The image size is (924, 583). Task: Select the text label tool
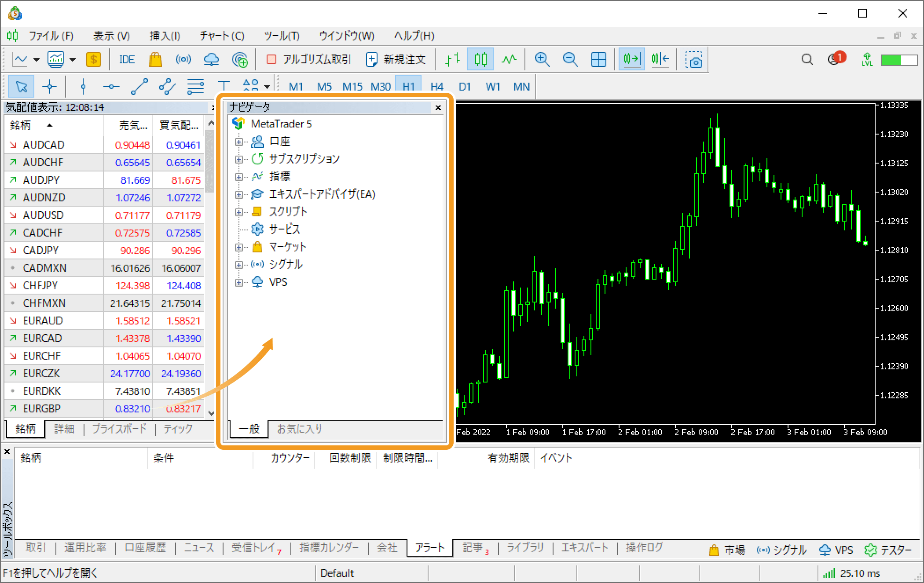224,87
